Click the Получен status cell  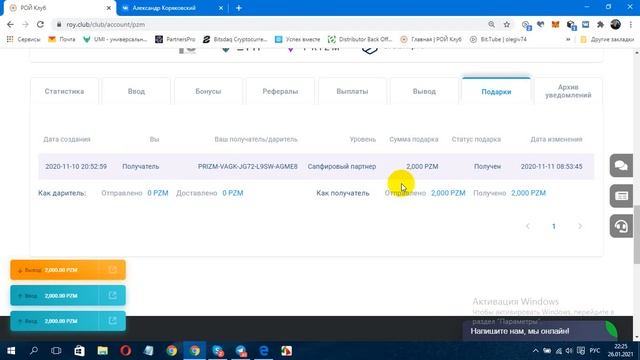pyautogui.click(x=487, y=167)
